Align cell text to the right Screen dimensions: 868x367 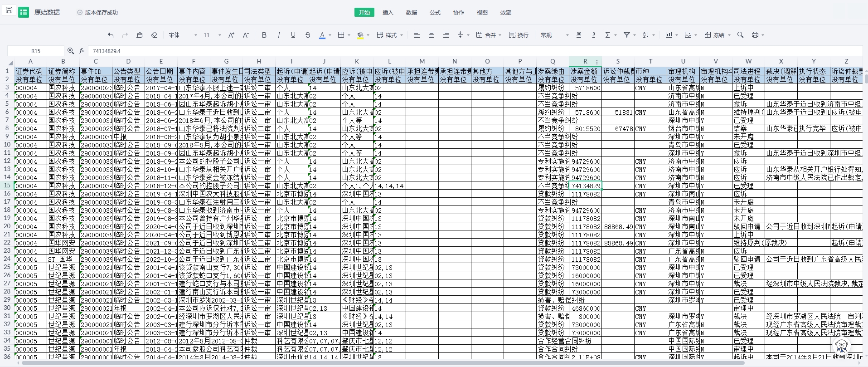446,35
